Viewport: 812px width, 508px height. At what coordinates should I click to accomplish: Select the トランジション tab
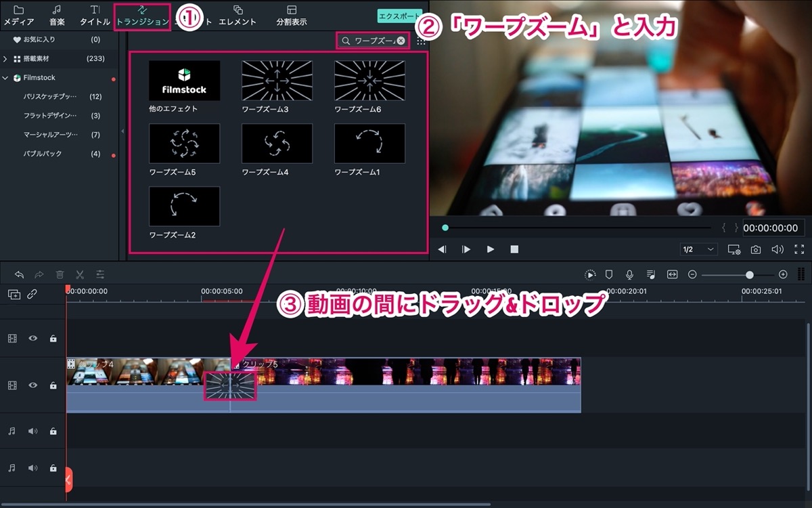142,16
